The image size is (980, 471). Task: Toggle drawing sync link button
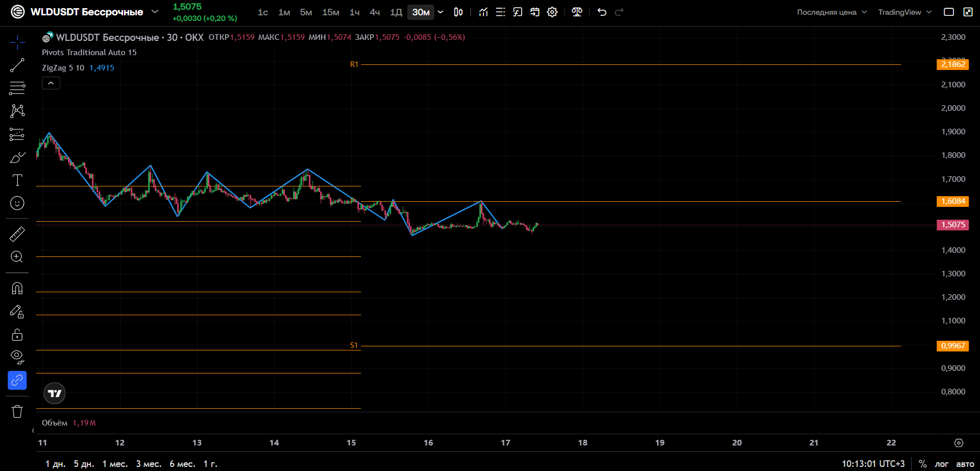tap(17, 381)
